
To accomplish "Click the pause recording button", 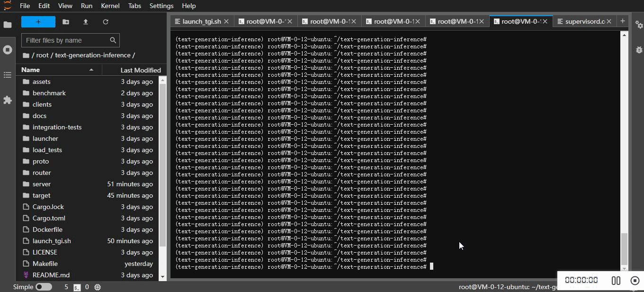I will (x=616, y=281).
